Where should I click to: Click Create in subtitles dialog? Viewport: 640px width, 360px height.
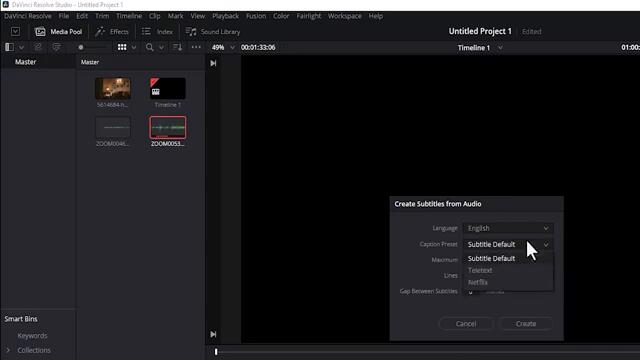click(x=526, y=324)
